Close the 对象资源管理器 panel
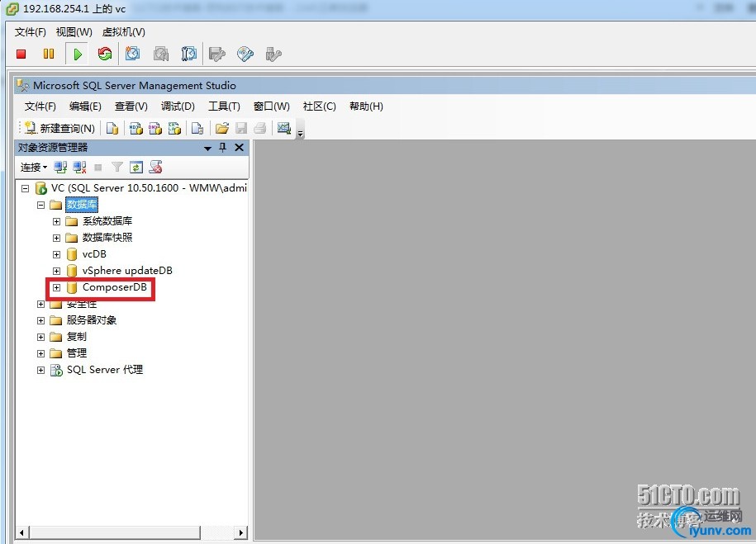Viewport: 756px width, 544px height. (x=239, y=148)
